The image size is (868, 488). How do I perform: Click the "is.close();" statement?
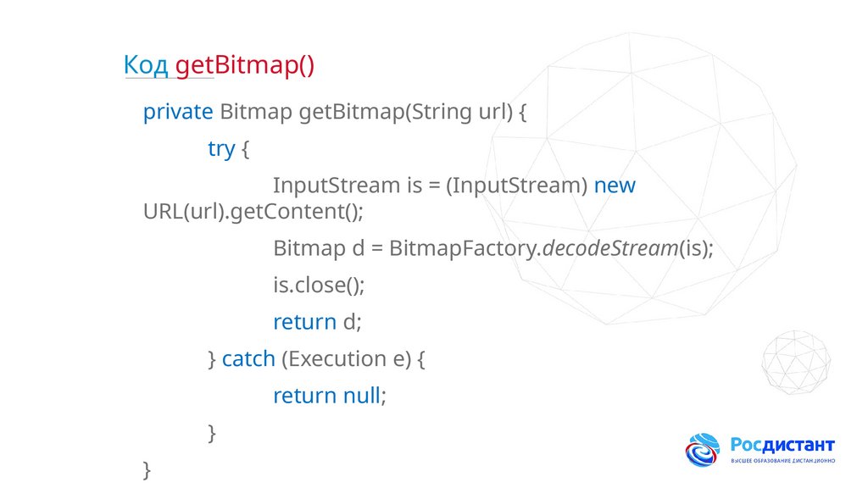click(x=319, y=286)
